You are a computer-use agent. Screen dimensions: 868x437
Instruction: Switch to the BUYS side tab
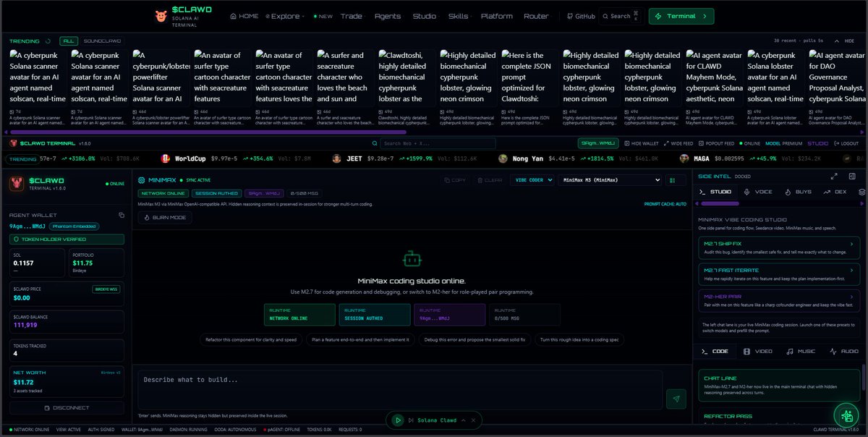click(798, 192)
